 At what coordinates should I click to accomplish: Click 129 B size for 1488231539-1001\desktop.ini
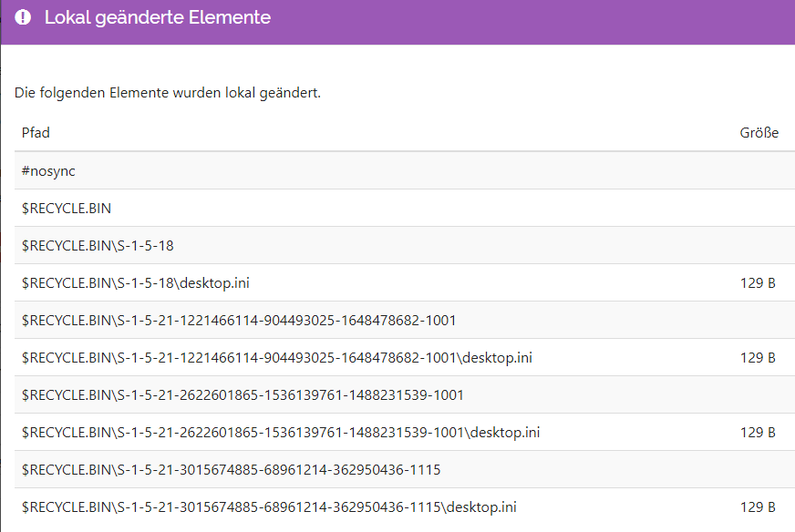pos(758,432)
